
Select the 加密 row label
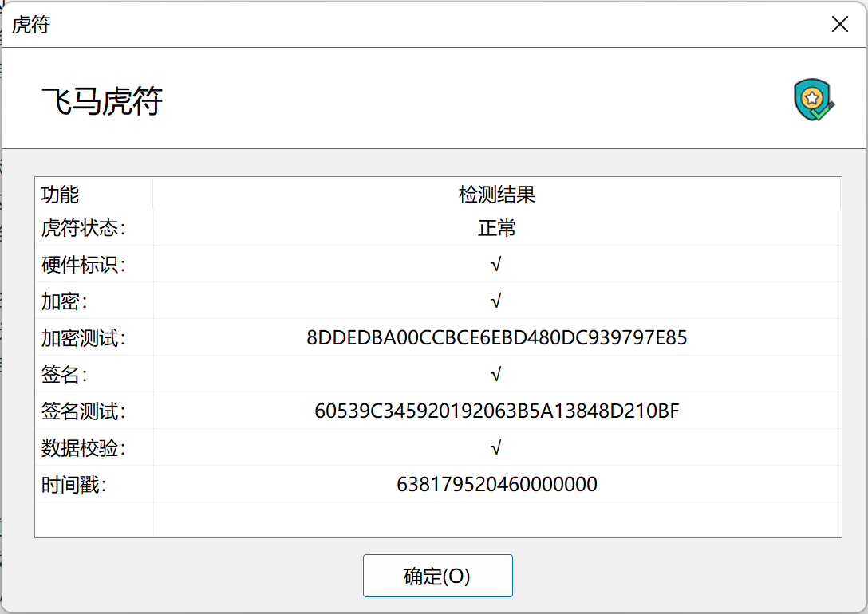click(x=64, y=301)
